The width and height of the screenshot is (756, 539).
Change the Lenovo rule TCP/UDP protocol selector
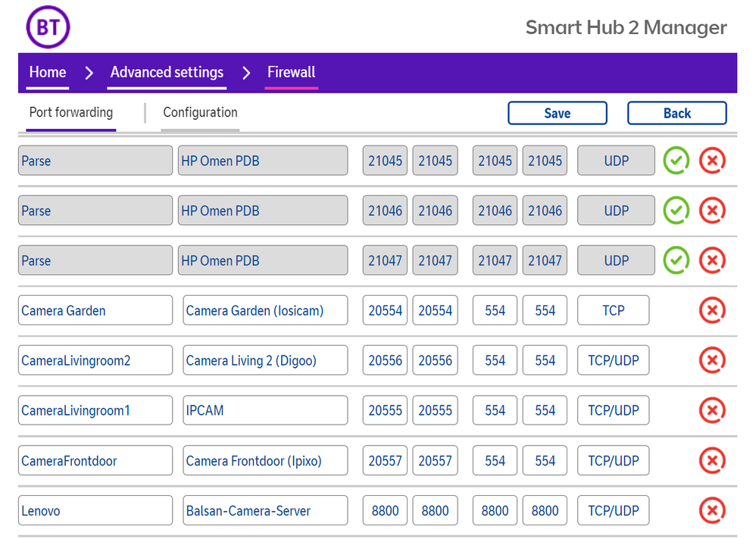tap(613, 510)
